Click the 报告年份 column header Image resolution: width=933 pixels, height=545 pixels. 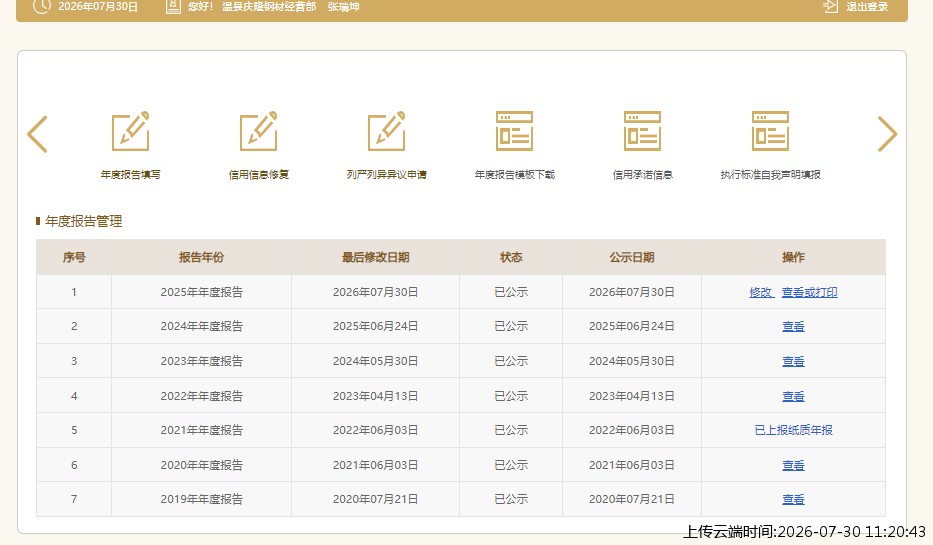coord(201,257)
